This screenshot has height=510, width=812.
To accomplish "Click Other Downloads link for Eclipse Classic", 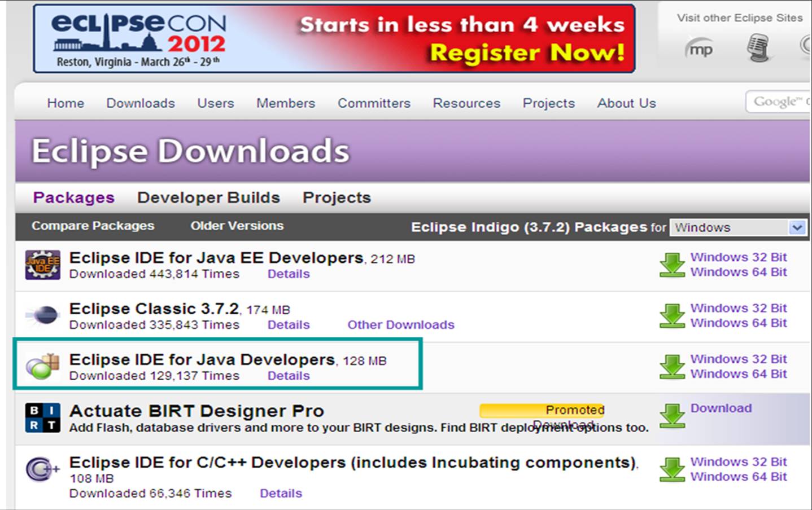I will (x=401, y=325).
